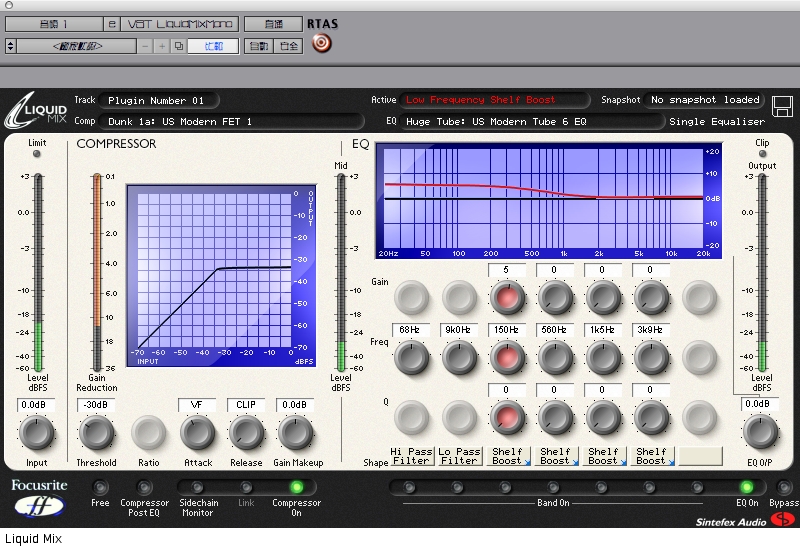Viewport: 800px width, 547px height.
Task: Open the Shelf Boost shape menu of the 3k9Hz band
Action: 653,456
